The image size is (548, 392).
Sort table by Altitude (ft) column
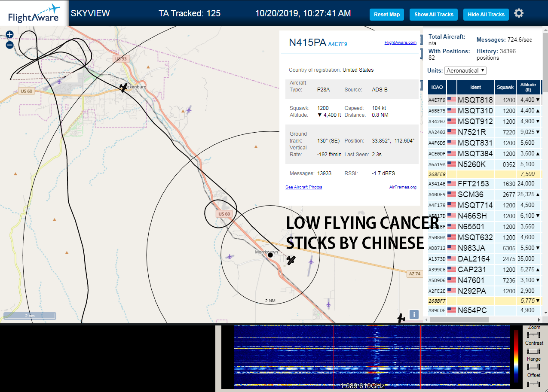528,87
